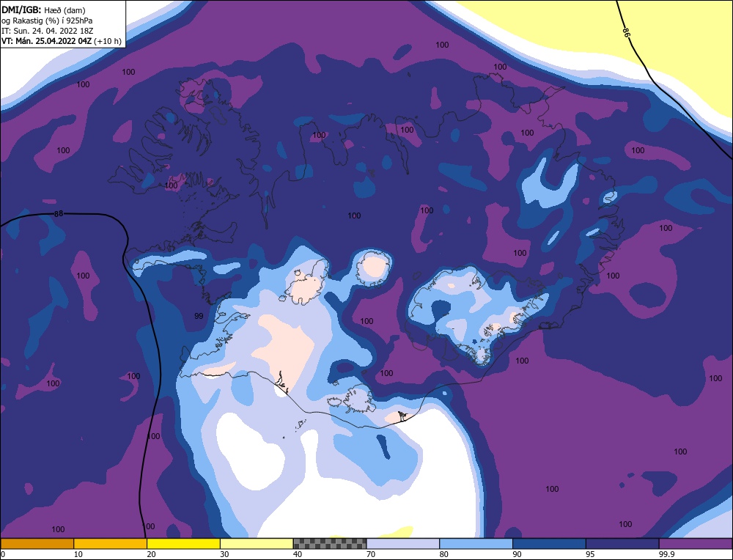
Task: Click the 70–80 lavender legend swatch
Action: coord(403,543)
